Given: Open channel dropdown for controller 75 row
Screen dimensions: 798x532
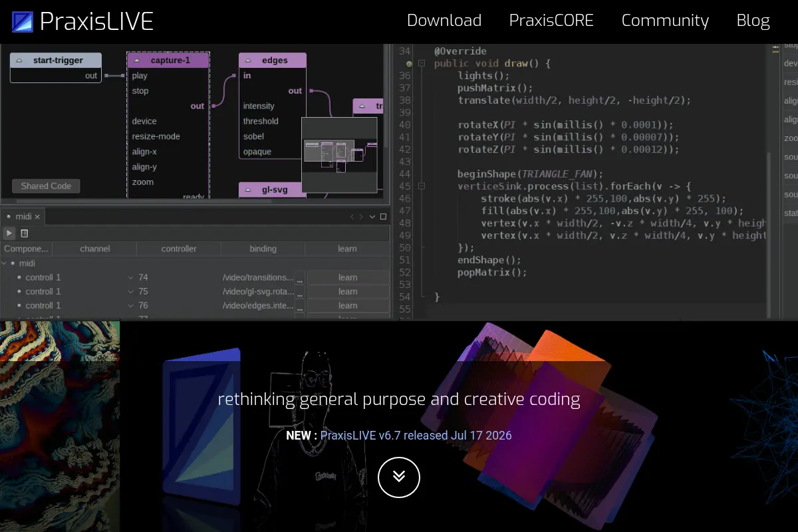Looking at the screenshot, I should 131,291.
